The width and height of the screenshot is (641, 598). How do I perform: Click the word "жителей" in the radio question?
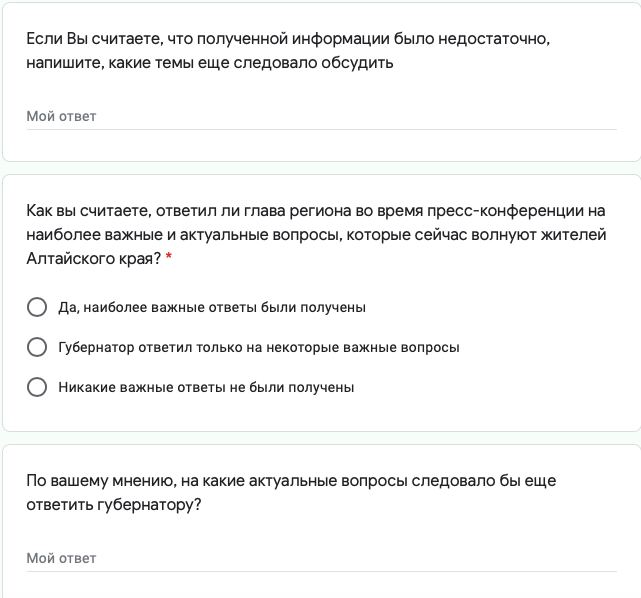click(x=573, y=235)
